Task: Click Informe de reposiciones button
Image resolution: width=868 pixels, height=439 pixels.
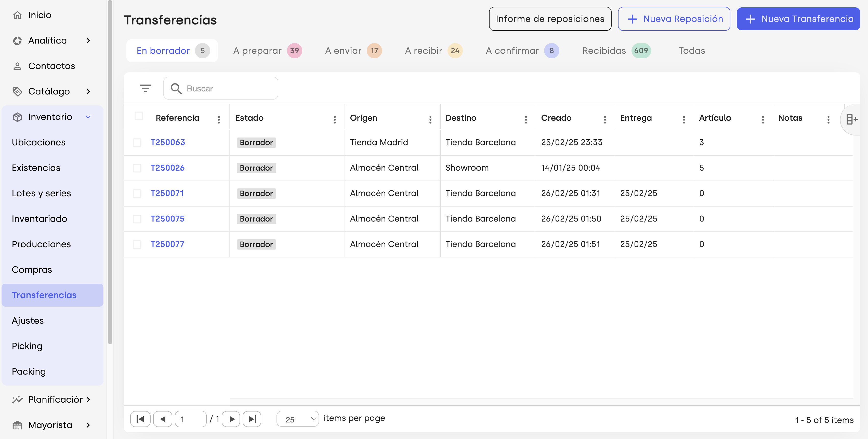Action: coord(550,19)
